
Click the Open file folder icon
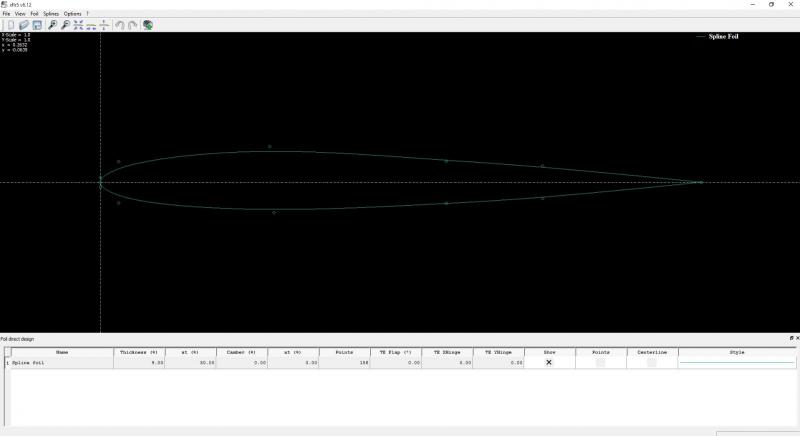pos(24,25)
